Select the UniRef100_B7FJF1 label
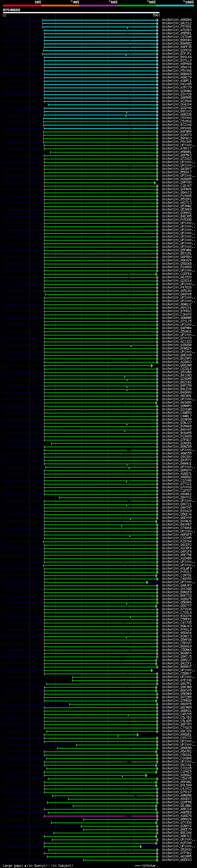The image size is (197, 868). click(x=177, y=54)
